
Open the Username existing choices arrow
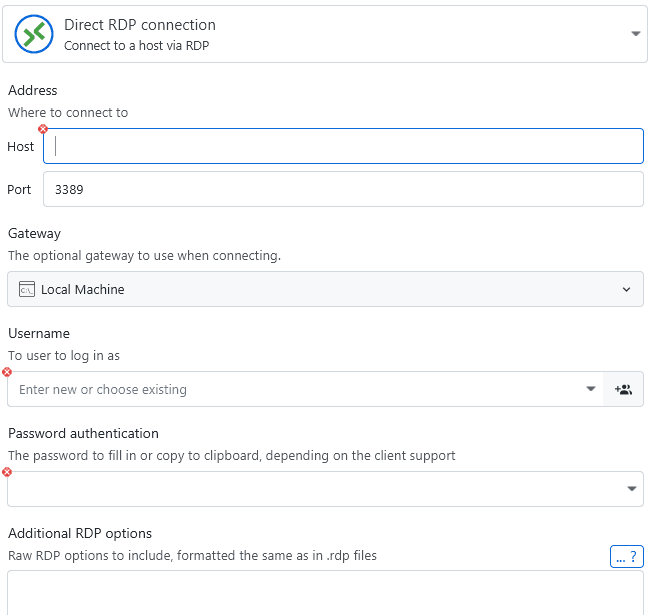pos(590,389)
